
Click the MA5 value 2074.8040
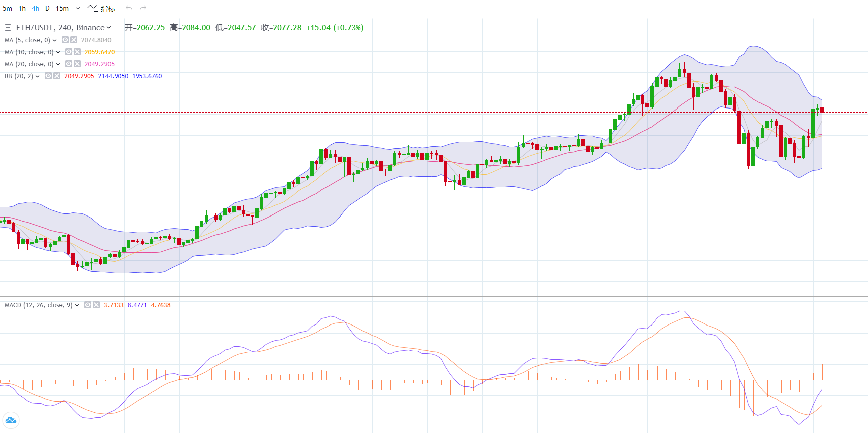tap(96, 40)
